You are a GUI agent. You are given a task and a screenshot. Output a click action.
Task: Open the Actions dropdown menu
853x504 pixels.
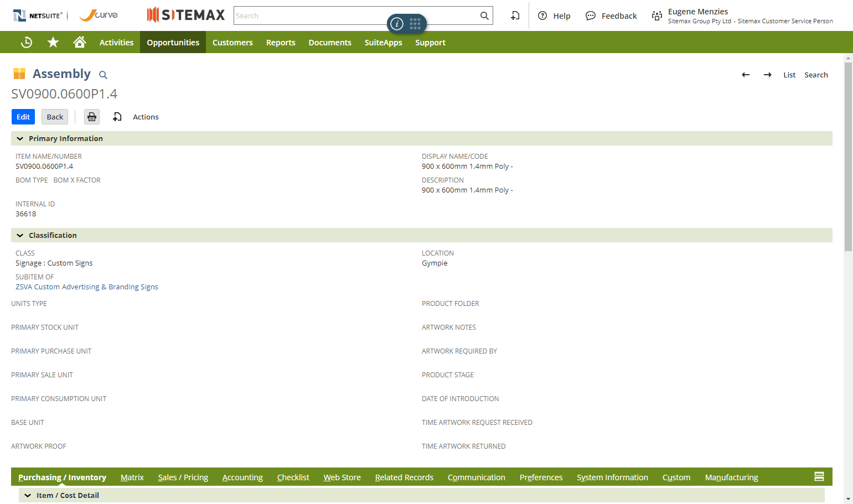146,117
